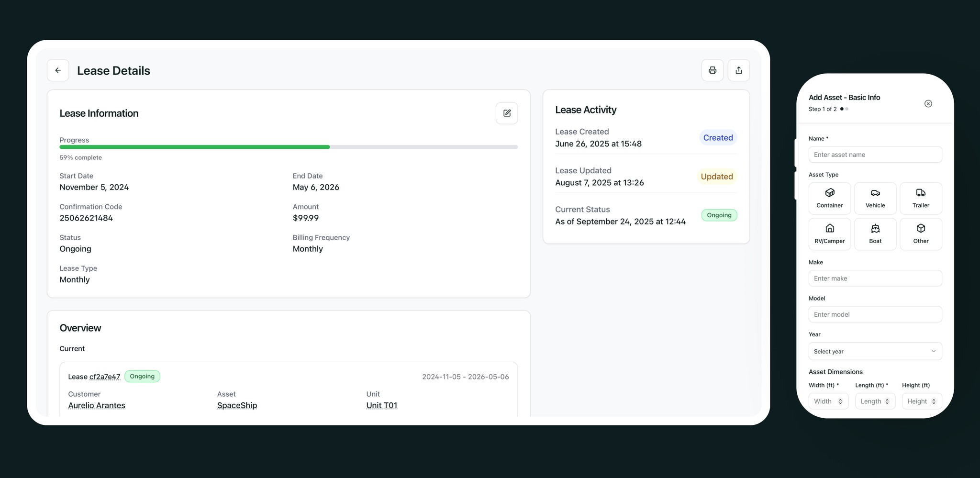Click the Lease Type label
The image size is (980, 478).
click(x=78, y=268)
